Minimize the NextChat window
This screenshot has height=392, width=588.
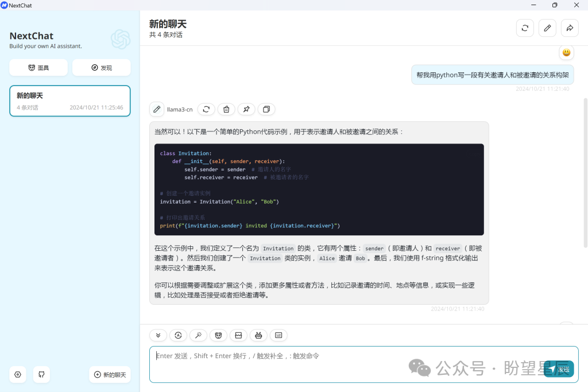pos(533,5)
